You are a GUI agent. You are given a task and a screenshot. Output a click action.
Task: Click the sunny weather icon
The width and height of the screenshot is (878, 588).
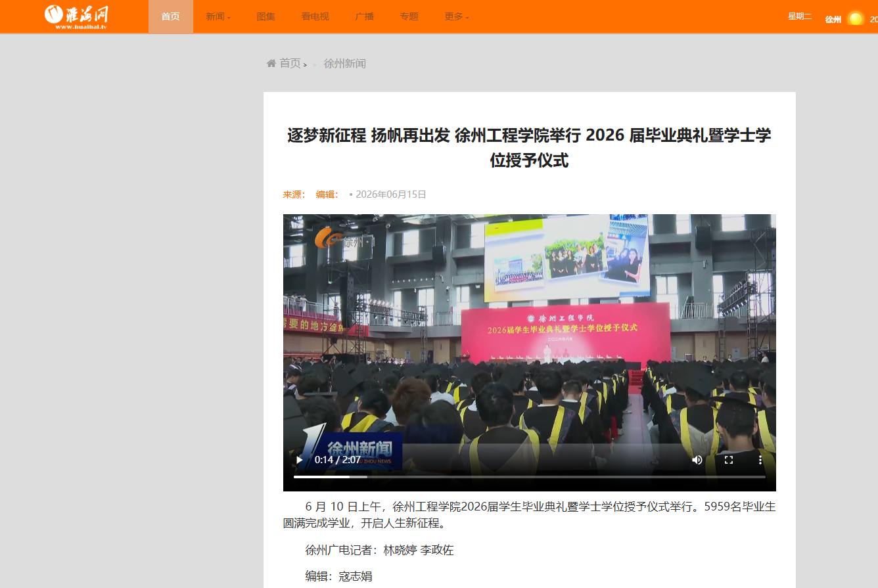855,18
